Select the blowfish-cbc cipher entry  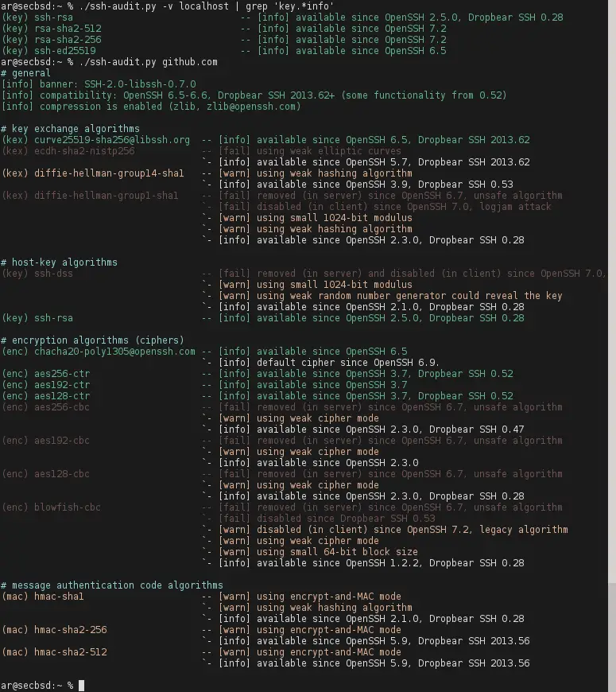(x=282, y=507)
